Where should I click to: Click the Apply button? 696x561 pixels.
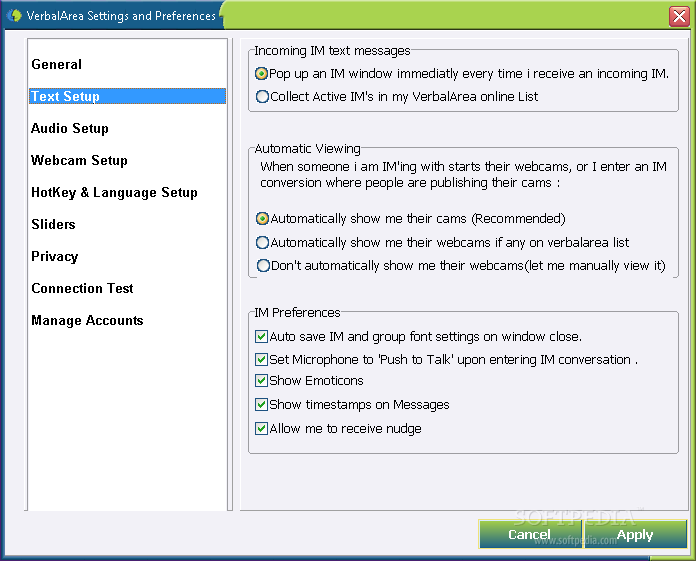pos(635,534)
